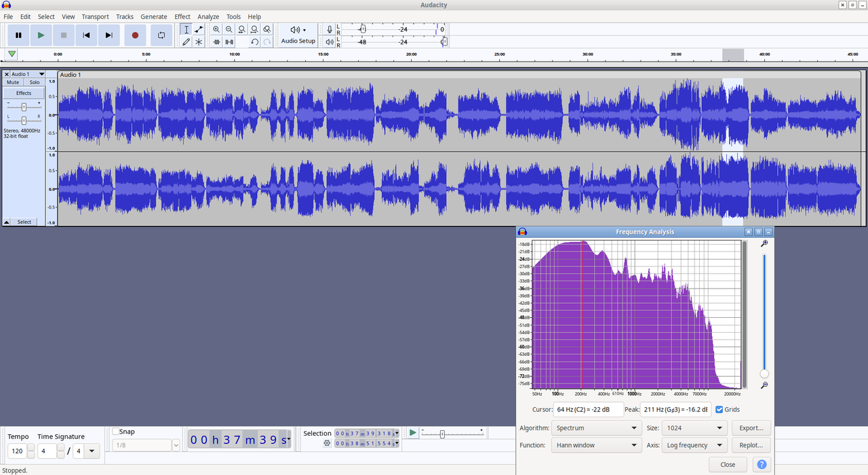Click the playback meter speaker icon
This screenshot has width=868, height=475.
(330, 42)
